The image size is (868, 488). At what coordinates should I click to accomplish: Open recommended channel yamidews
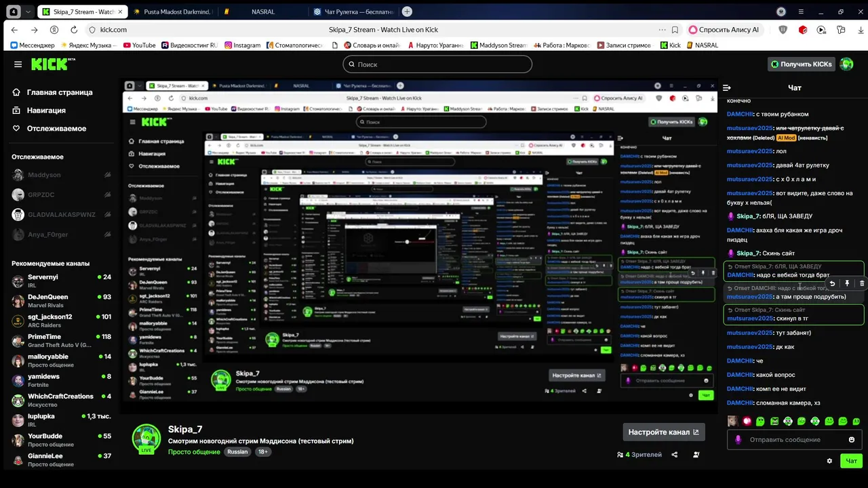point(61,380)
